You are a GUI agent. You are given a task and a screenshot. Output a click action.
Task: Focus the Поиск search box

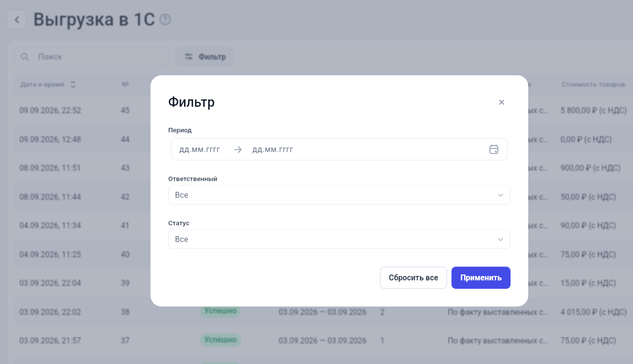click(91, 57)
